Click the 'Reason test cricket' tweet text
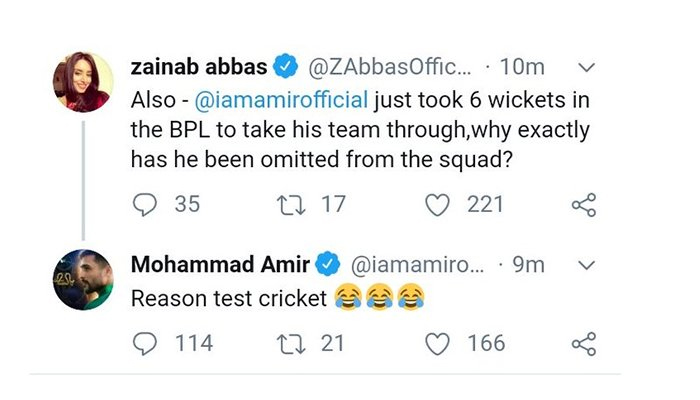The width and height of the screenshot is (700, 400). 230,298
